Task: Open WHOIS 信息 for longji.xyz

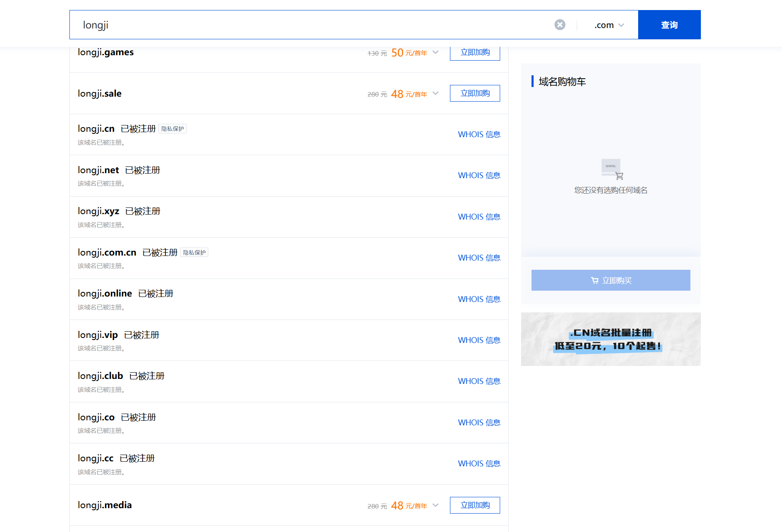Action: click(x=479, y=217)
